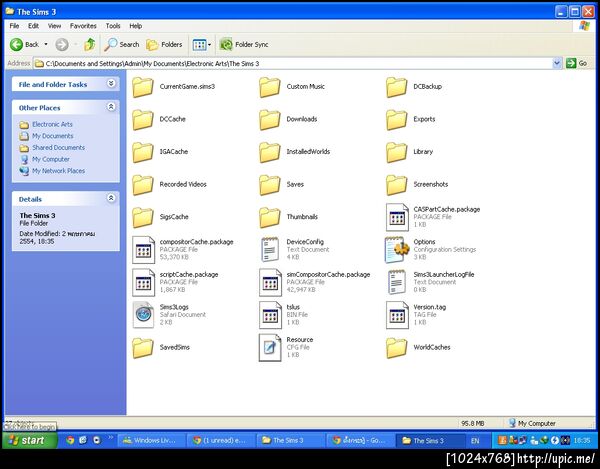Select the Version.tag file icon
Screen dimensions: 600x469
(397, 314)
